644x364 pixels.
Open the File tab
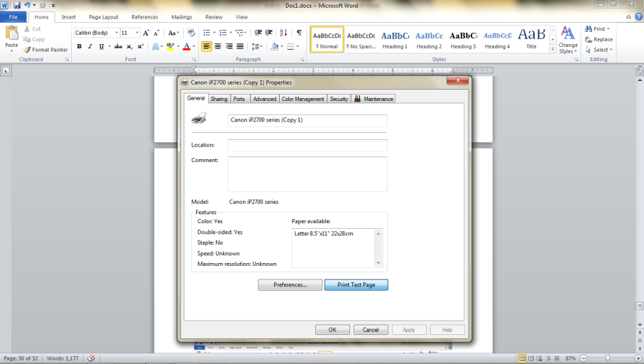coord(13,17)
